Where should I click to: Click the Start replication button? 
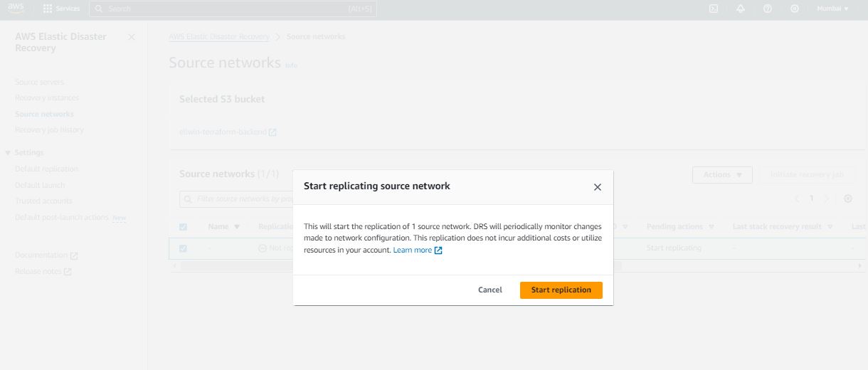coord(561,290)
